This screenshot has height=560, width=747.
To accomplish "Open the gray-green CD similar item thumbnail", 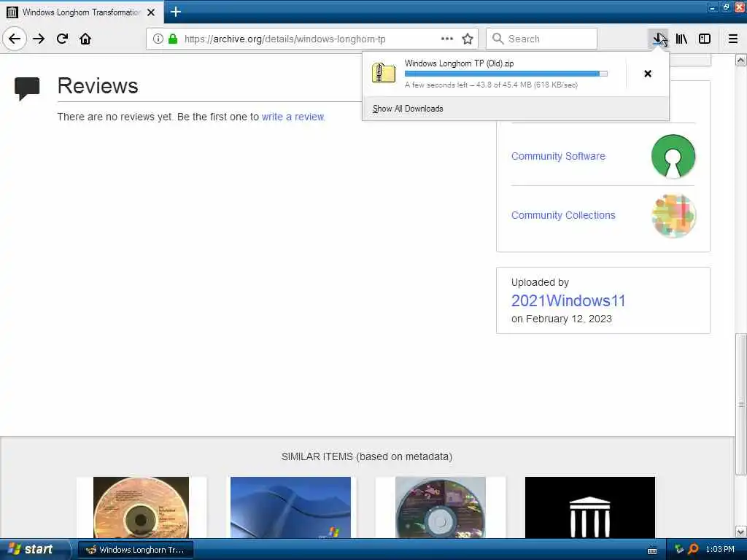I will (440, 507).
